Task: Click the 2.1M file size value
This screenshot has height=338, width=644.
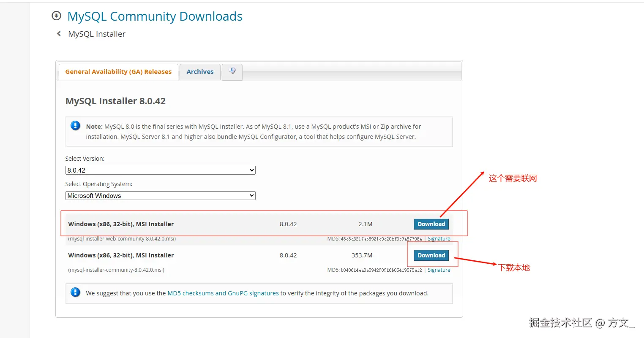Action: (x=366, y=224)
